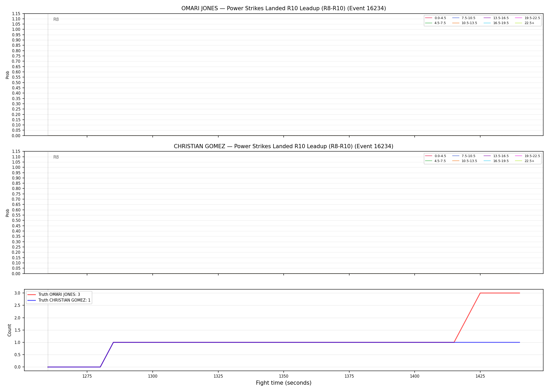This screenshot has width=549, height=392.
Task: Select the 10.5-13.5 legend entry in Omari Jones chart
Action: (465, 23)
